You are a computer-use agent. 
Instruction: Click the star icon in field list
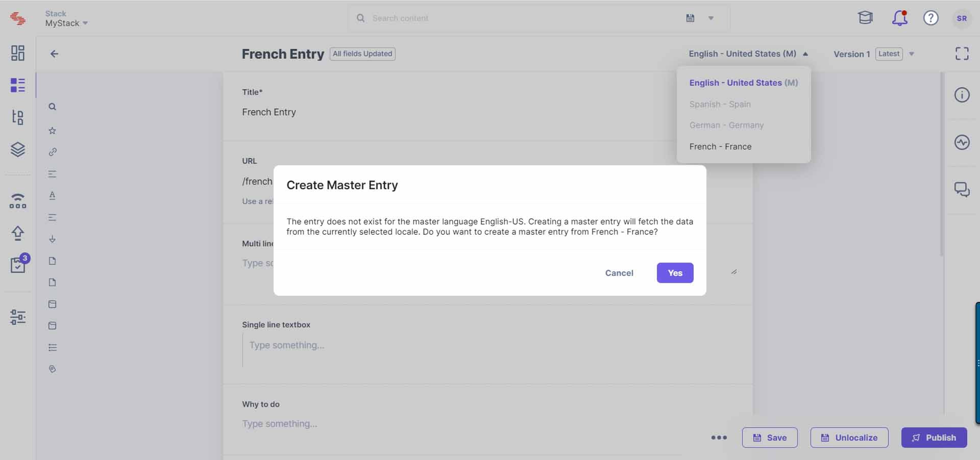pos(53,131)
